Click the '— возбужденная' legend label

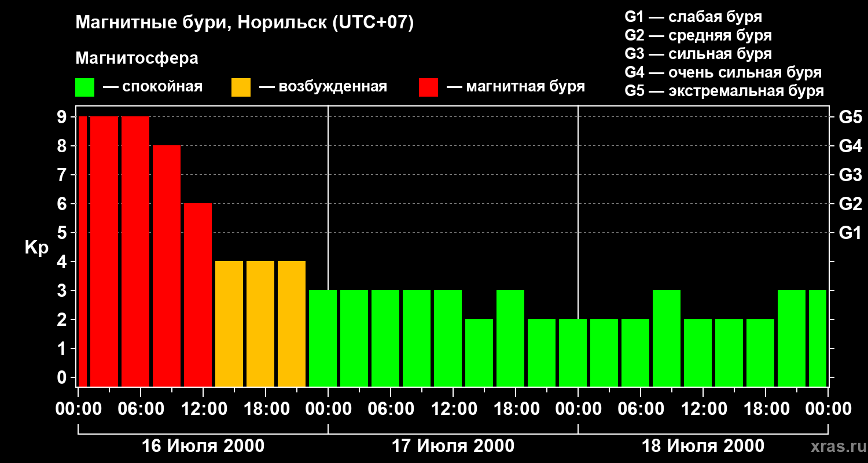pos(323,87)
